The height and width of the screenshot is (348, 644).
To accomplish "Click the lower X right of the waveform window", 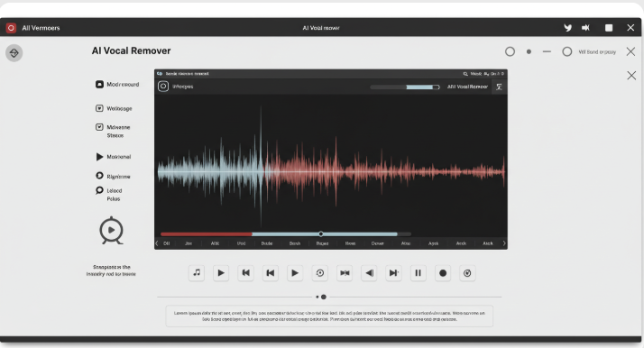I will (x=631, y=76).
